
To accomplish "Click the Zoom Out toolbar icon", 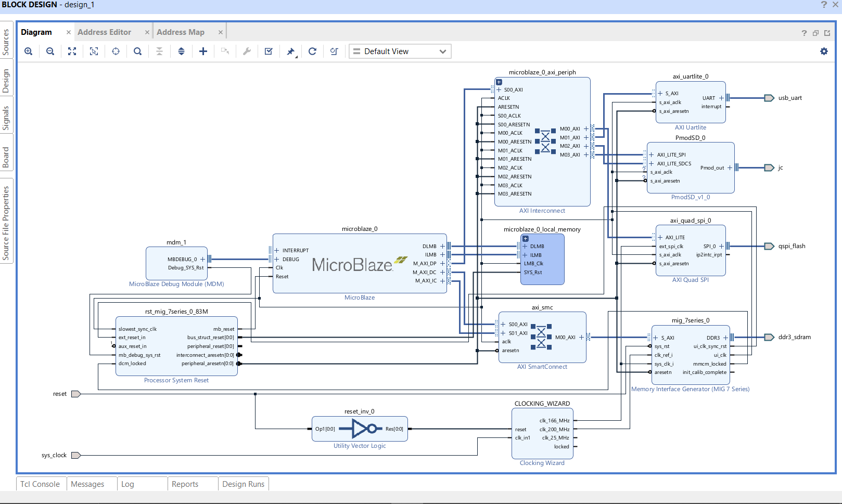I will [x=50, y=51].
